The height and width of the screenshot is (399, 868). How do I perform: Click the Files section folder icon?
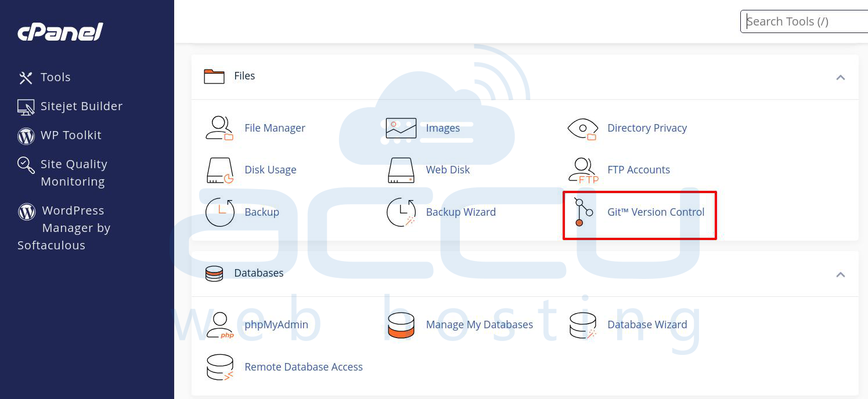click(x=214, y=76)
